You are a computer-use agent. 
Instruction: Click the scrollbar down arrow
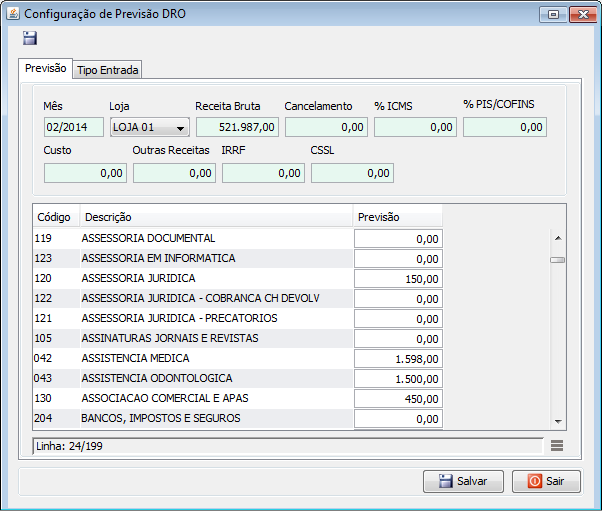558,422
